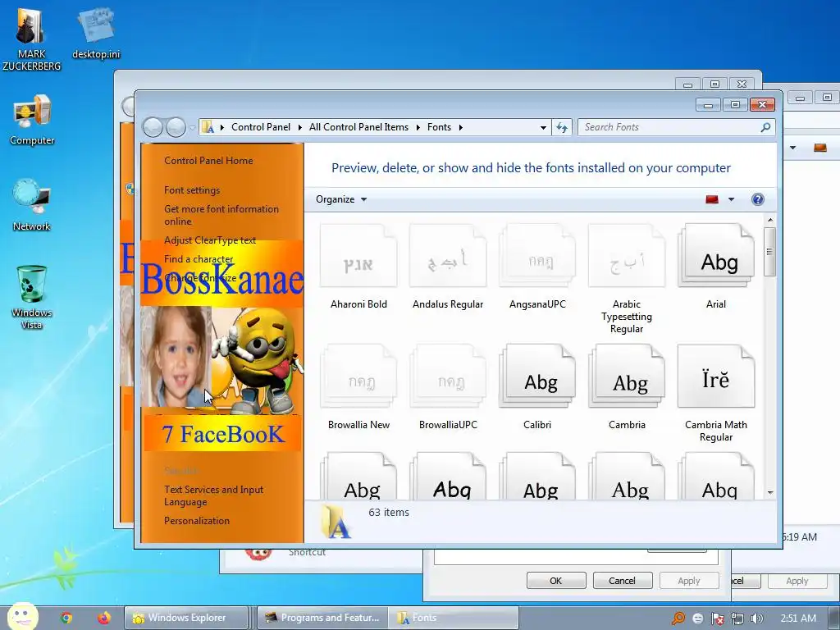The image size is (840, 630).
Task: Click the Forward navigation arrow button
Action: click(x=176, y=127)
